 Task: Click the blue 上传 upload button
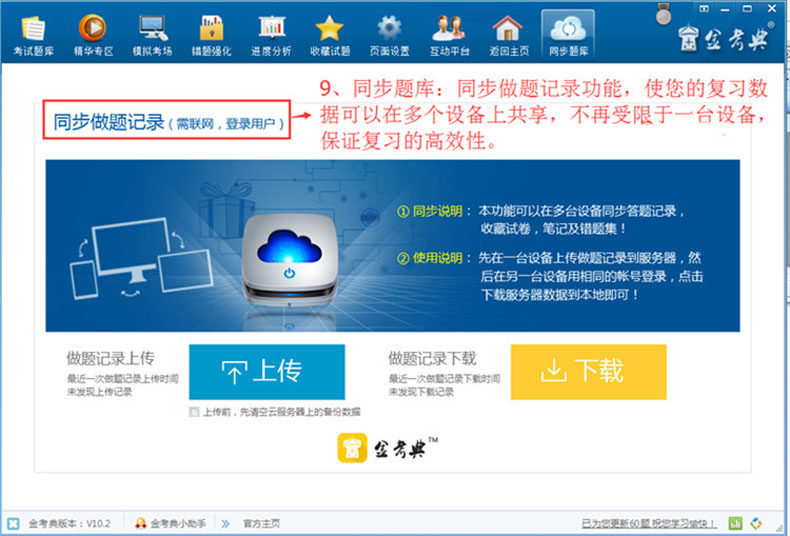pos(267,372)
